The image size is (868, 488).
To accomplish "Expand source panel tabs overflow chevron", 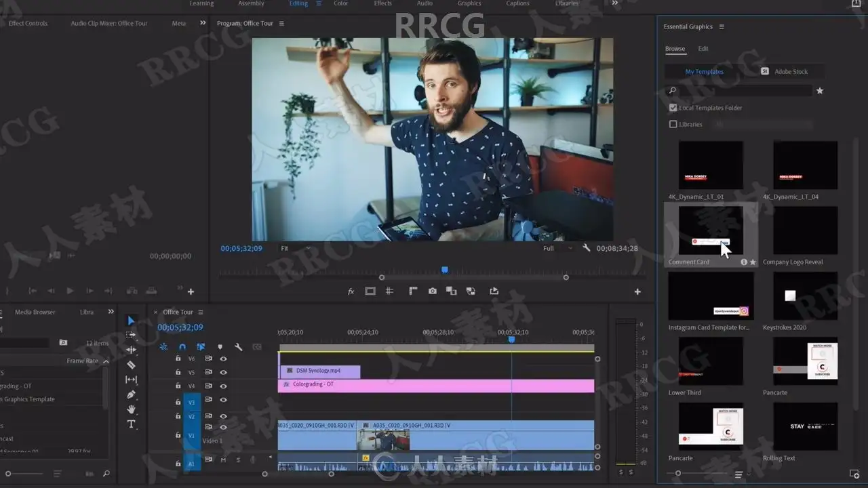I will tap(202, 23).
